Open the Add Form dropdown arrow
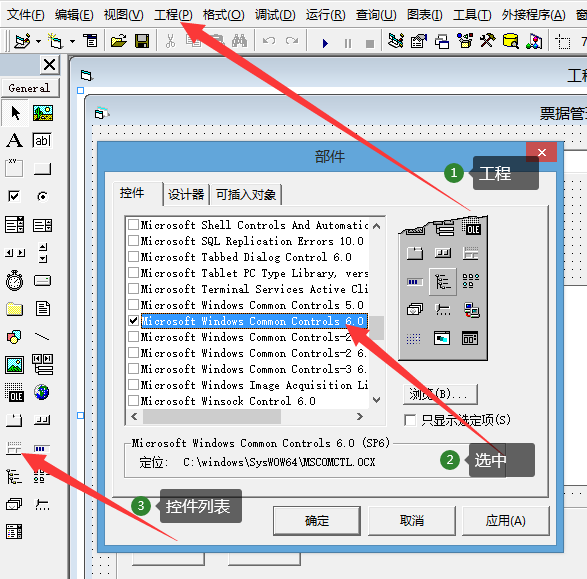The height and width of the screenshot is (579, 587). (72, 41)
